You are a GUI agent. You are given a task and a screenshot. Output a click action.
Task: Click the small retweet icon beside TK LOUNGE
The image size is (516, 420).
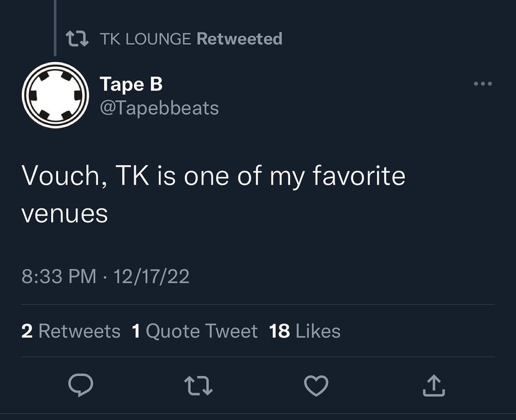[77, 39]
